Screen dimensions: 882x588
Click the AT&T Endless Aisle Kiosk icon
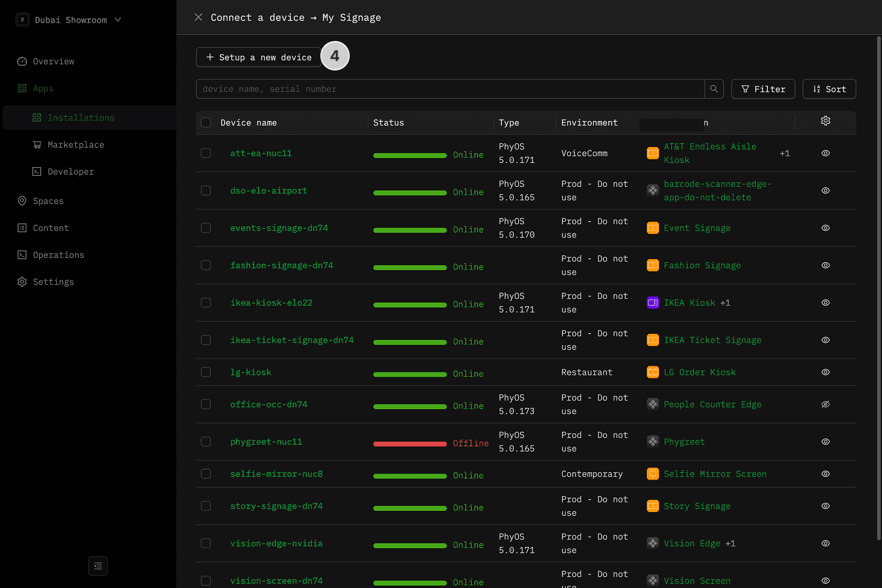653,153
